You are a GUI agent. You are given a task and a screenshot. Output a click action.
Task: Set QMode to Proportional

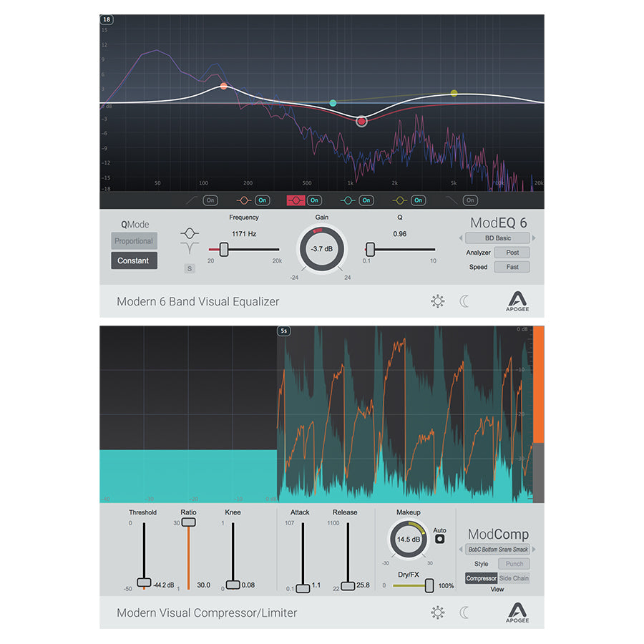coord(134,241)
